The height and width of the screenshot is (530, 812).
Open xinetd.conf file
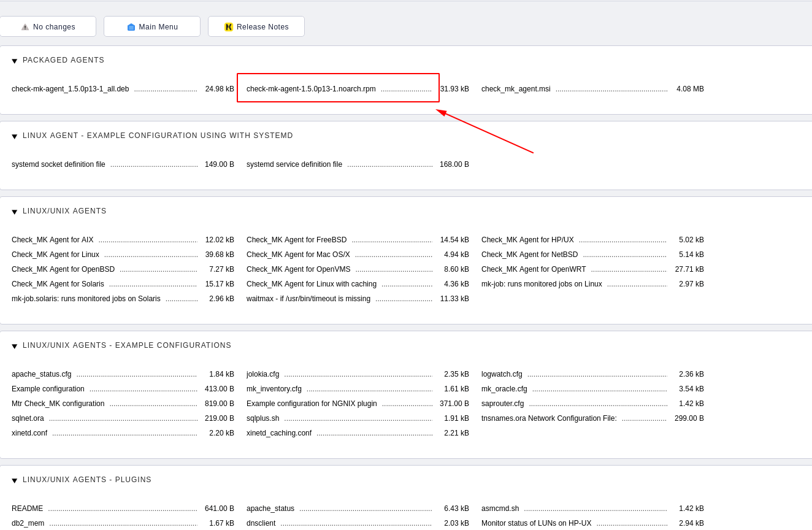(x=29, y=433)
